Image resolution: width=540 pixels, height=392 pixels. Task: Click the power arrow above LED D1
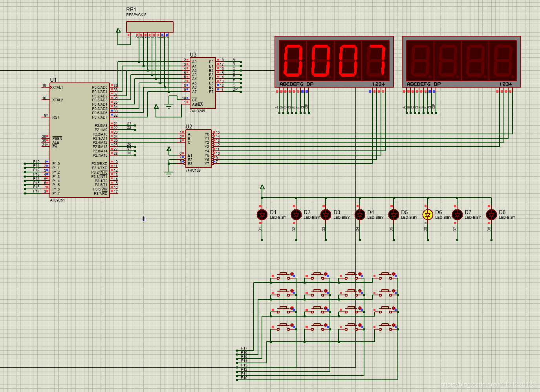coord(262,187)
